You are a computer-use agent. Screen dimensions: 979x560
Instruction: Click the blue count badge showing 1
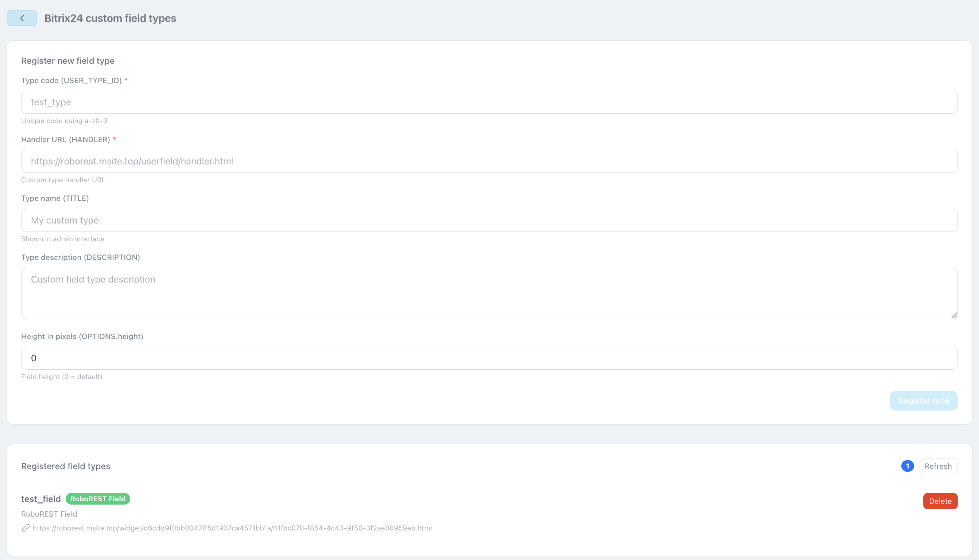coord(907,466)
